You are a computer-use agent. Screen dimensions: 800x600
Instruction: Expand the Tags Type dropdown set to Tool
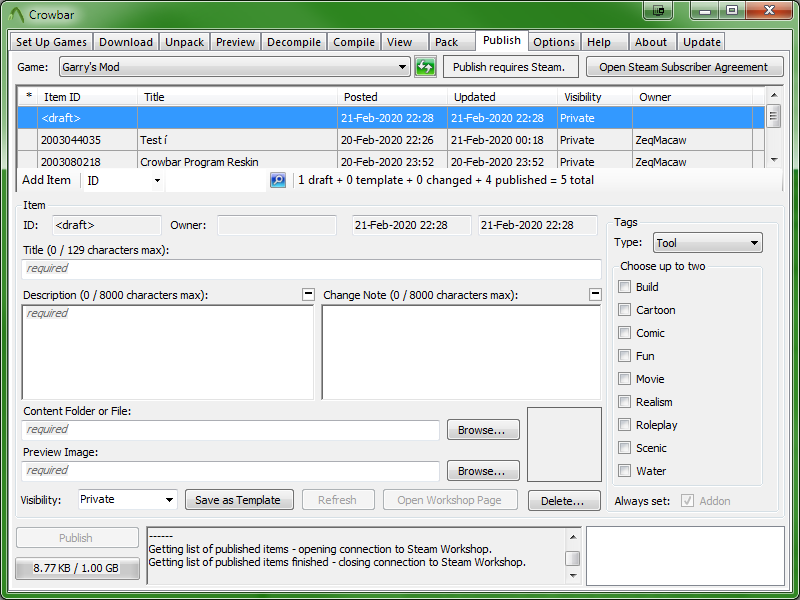click(708, 243)
